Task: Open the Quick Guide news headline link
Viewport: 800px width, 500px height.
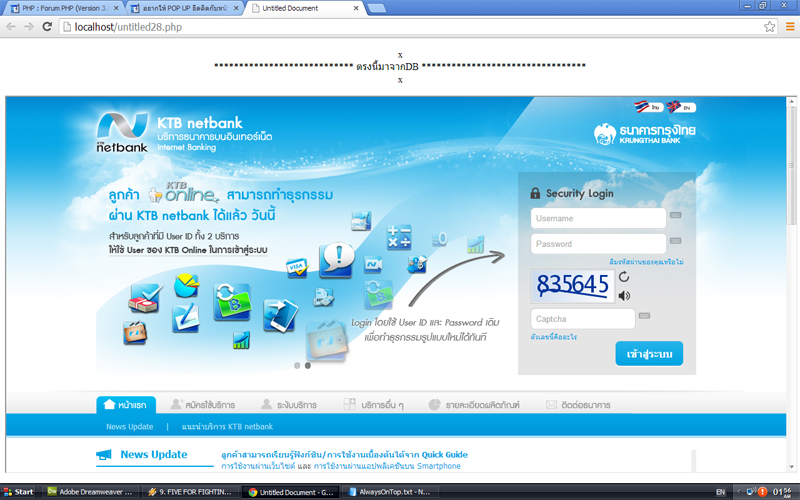Action: [344, 455]
